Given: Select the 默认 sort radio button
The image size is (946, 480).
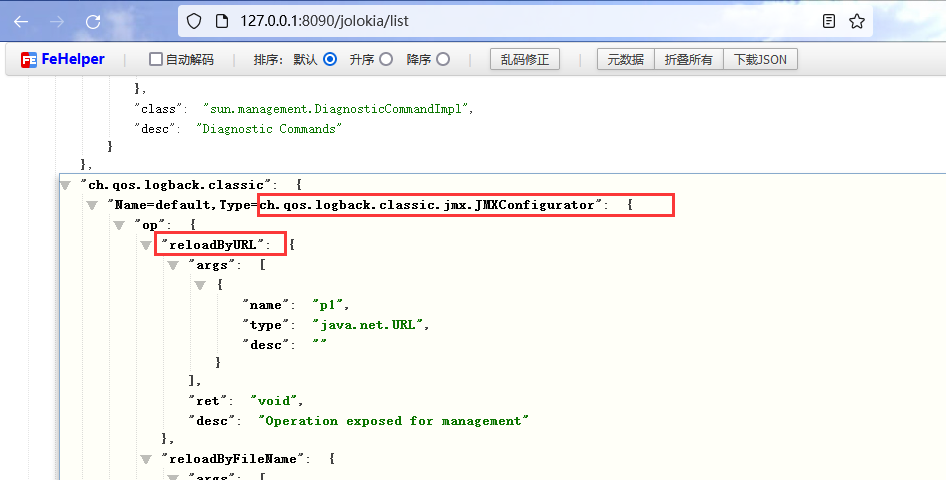Looking at the screenshot, I should click(330, 59).
